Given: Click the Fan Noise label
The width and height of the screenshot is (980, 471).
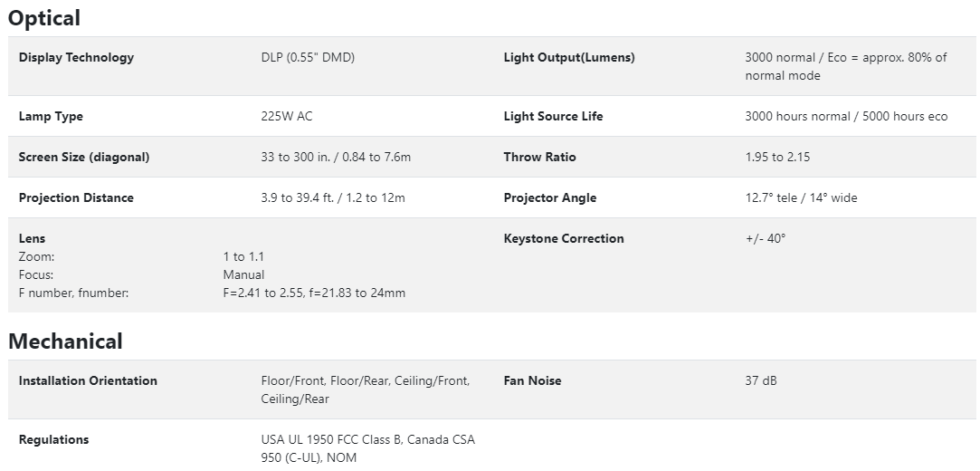Looking at the screenshot, I should point(532,380).
